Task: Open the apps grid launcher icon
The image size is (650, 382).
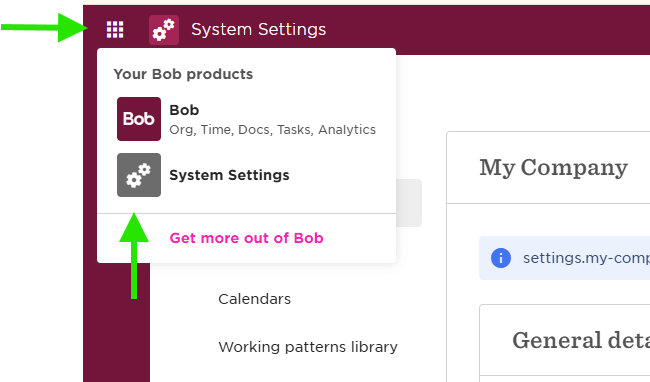Action: pos(115,29)
